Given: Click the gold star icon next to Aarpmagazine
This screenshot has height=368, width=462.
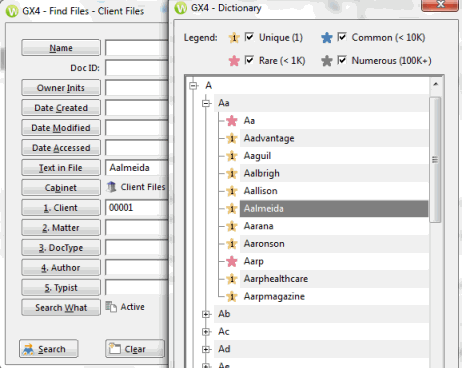Looking at the screenshot, I should pos(232,296).
